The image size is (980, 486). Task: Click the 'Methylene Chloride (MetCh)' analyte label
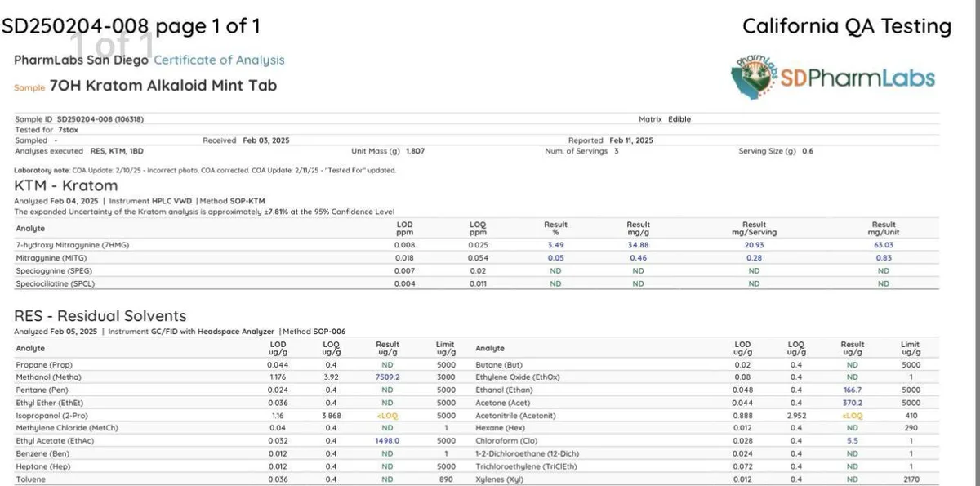pos(67,428)
